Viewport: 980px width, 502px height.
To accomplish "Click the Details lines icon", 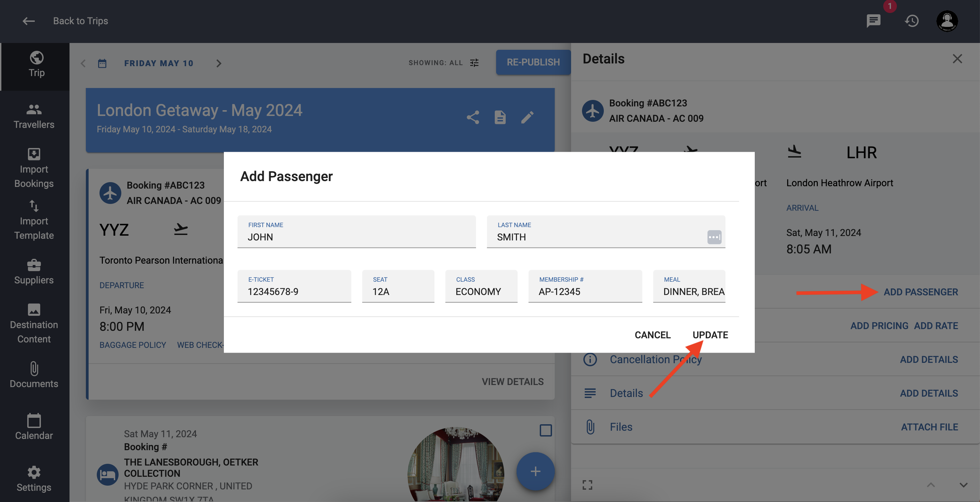I will click(590, 393).
